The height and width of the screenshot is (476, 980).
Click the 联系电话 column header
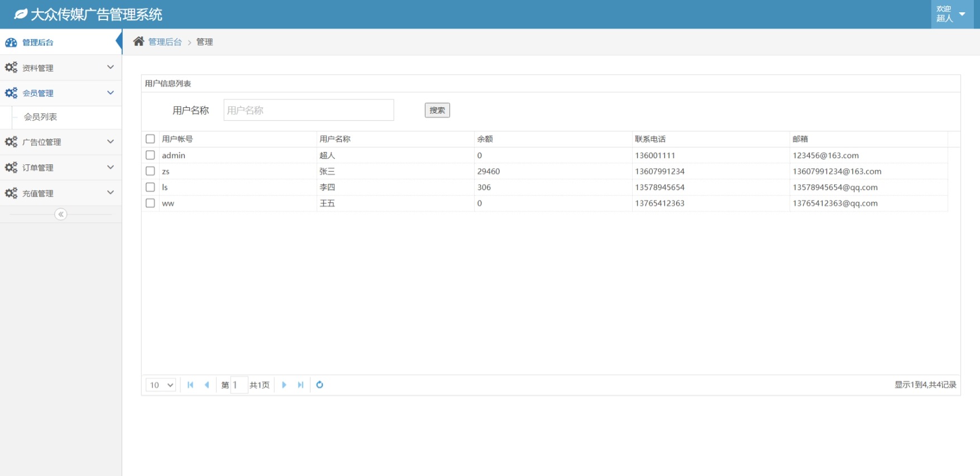pos(711,139)
